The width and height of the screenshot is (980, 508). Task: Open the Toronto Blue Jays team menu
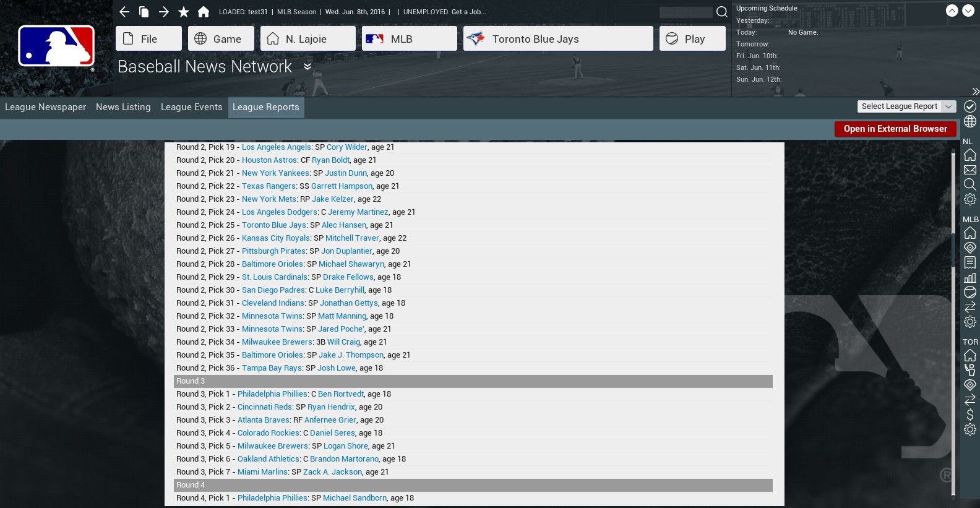point(558,38)
